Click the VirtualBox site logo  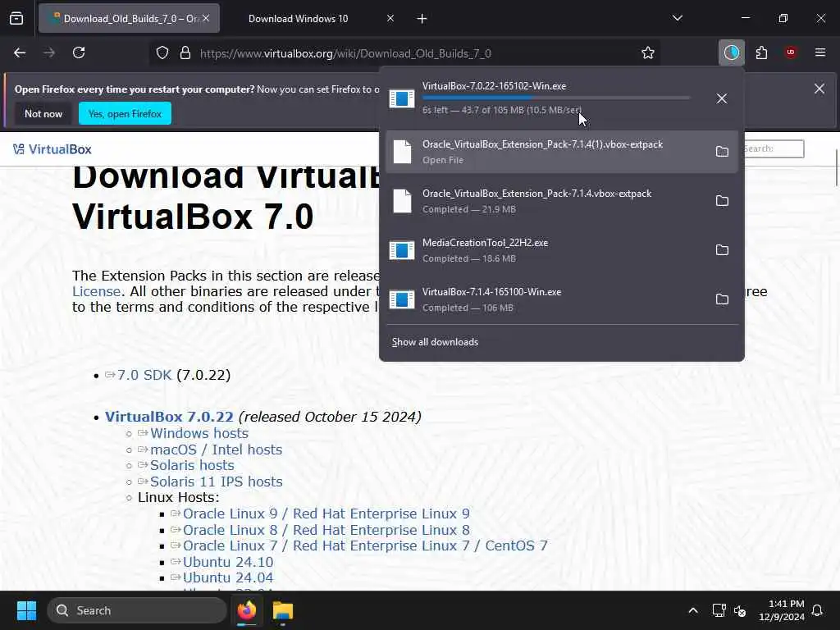[52, 149]
